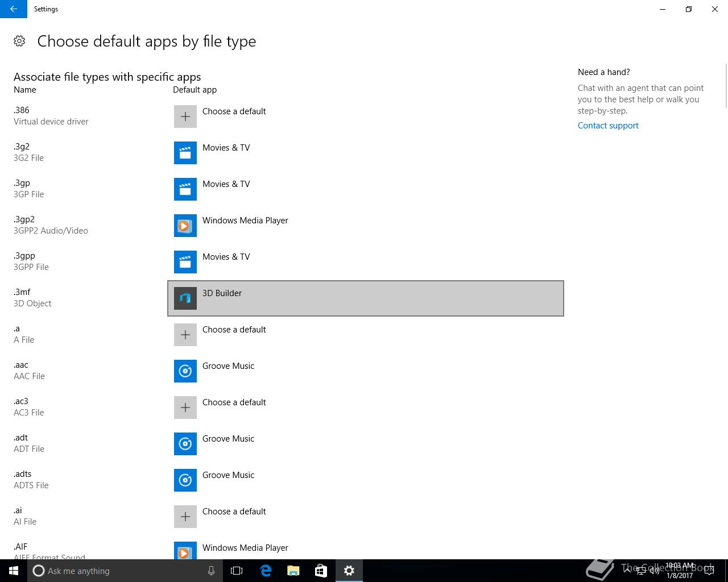Image resolution: width=728 pixels, height=582 pixels.
Task: Click the Settings gear in the taskbar
Action: [x=349, y=571]
